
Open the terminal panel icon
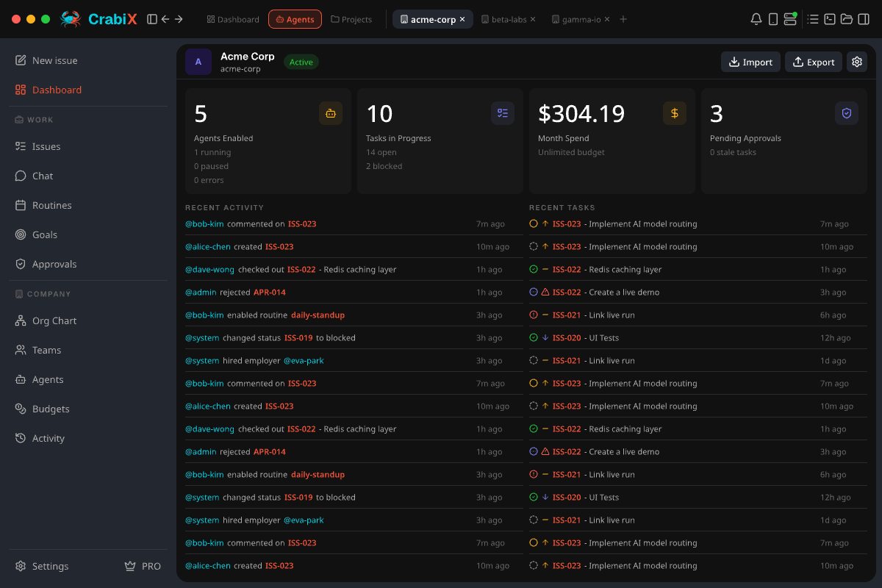point(830,19)
